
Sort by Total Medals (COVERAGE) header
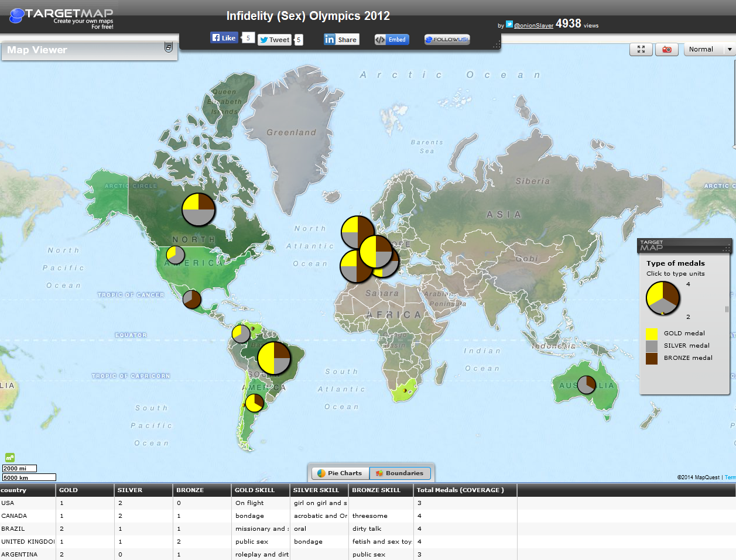click(465, 490)
